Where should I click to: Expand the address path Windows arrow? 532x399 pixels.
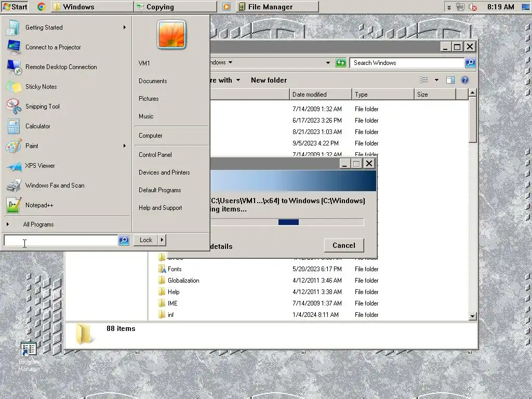tap(230, 62)
